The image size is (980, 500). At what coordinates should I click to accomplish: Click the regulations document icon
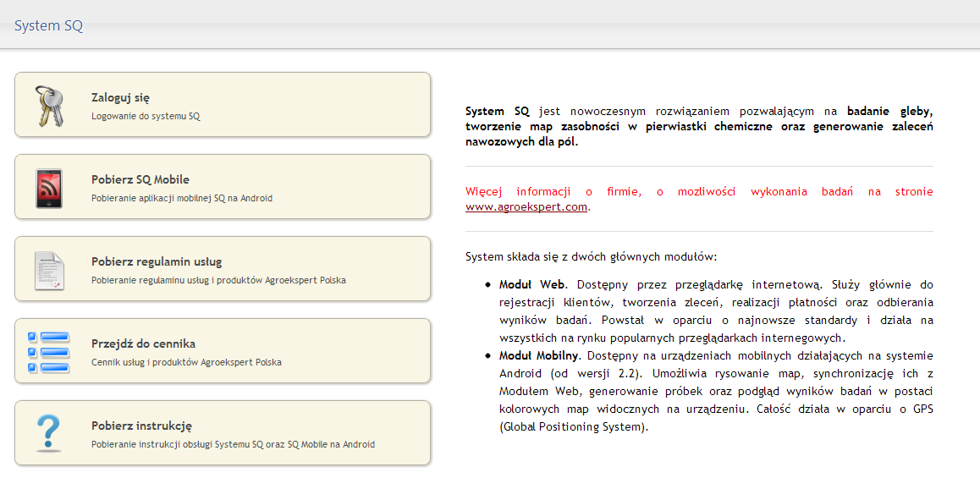(48, 270)
